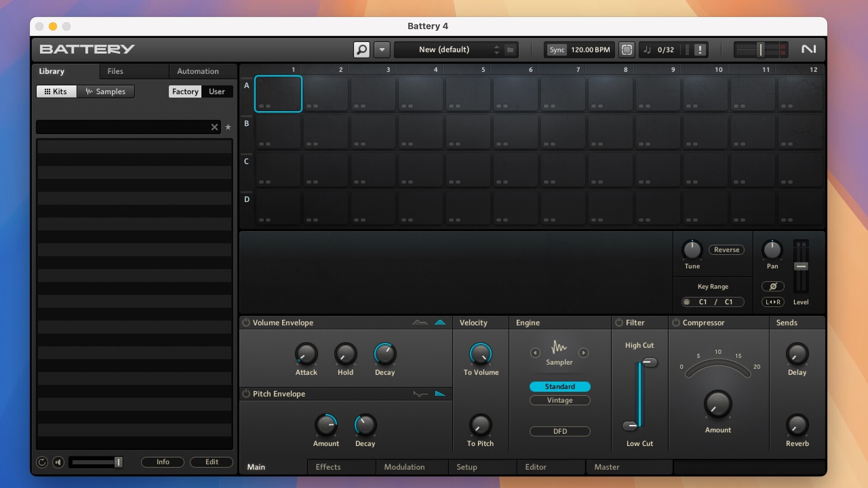This screenshot has width=868, height=488.
Task: Click the prehear loop circular arrow icon
Action: pos(42,462)
